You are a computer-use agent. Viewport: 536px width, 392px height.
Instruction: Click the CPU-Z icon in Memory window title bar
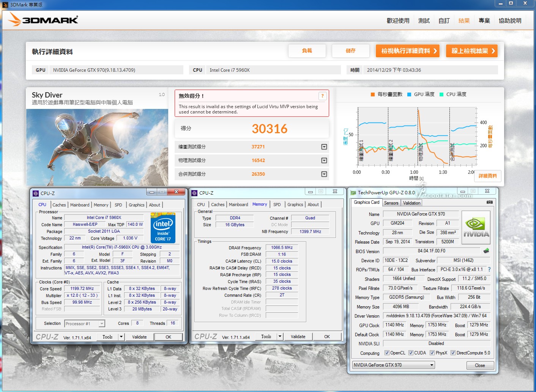194,193
